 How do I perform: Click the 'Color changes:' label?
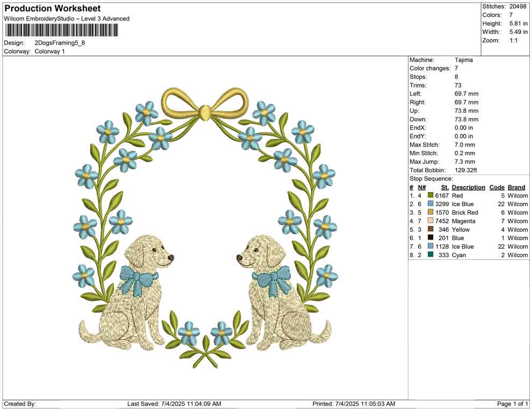(430, 69)
